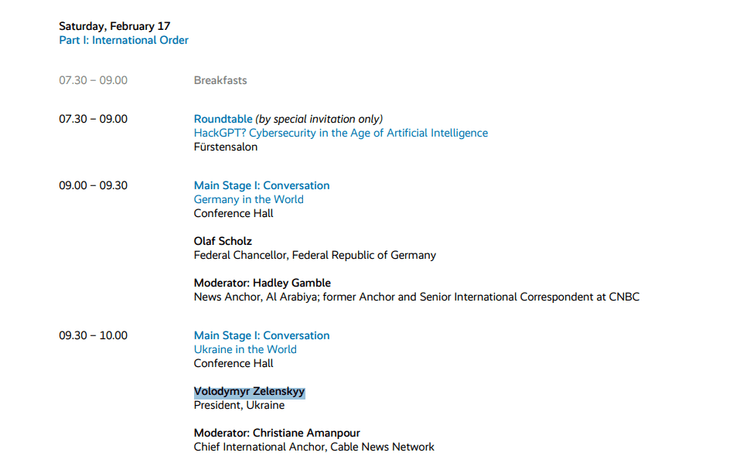Click "Moderator: Hadley Gamble" text
Viewport: 740px width, 465px height.
262,283
